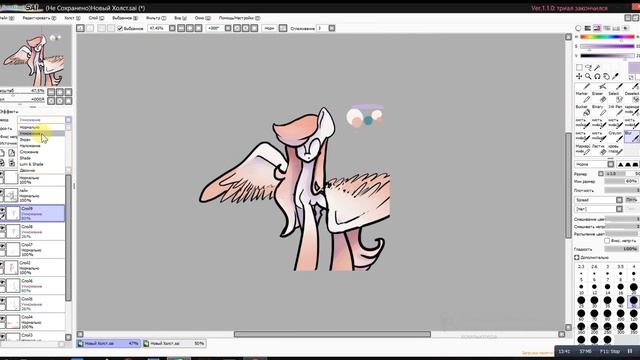This screenshot has width=640, height=360.
Task: Adjust the Saturation slider
Action: (607, 47)
